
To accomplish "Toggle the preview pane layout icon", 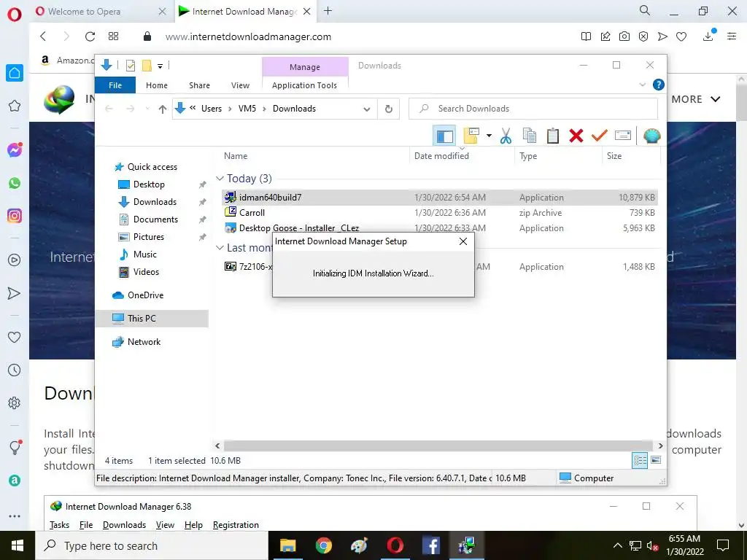I will [x=444, y=136].
